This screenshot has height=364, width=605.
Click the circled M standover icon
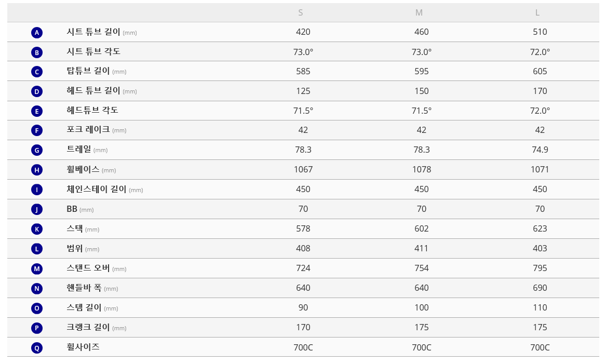point(36,268)
